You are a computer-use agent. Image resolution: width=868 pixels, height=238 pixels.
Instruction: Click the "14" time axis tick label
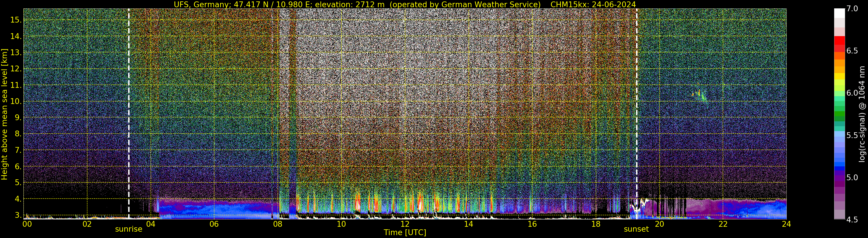pos(468,224)
